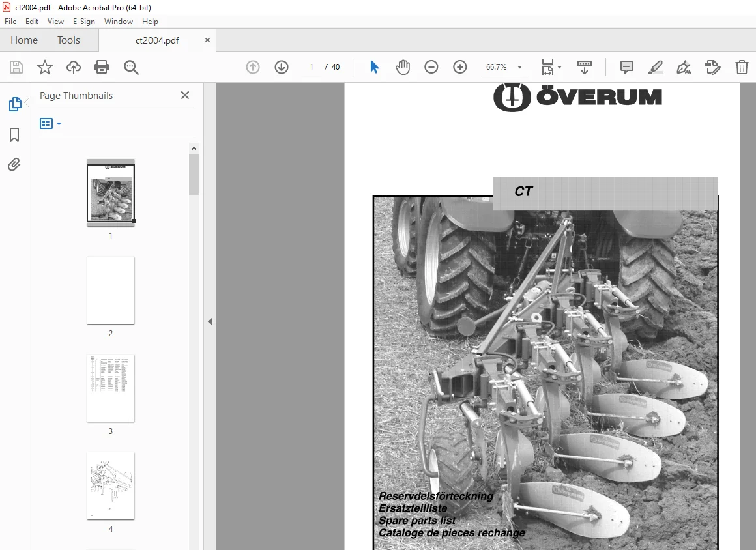Delete with the trash can icon

tap(742, 67)
